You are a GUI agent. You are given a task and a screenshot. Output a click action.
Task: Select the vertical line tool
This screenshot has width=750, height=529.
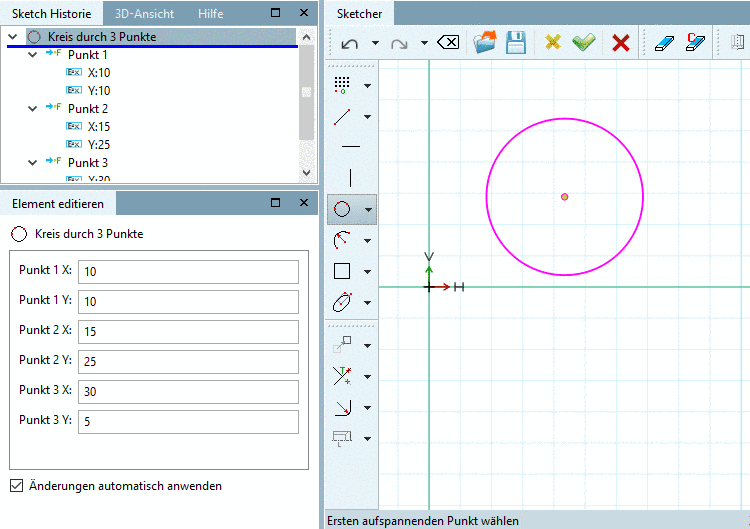351,177
